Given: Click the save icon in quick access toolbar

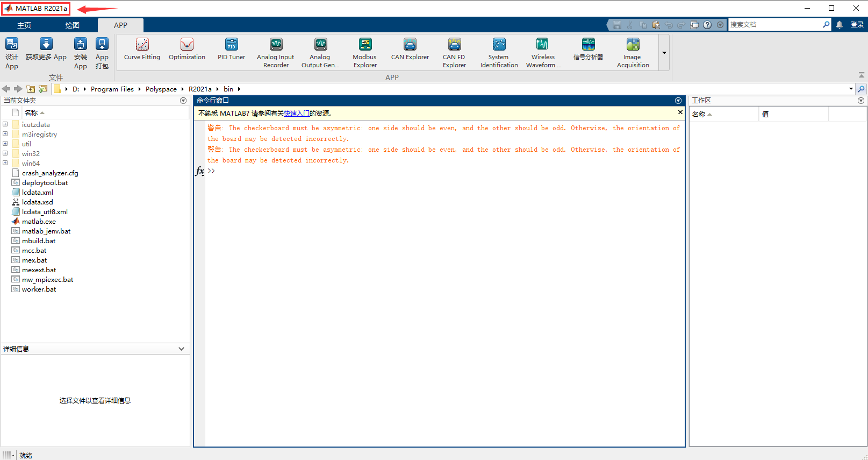Looking at the screenshot, I should [617, 25].
